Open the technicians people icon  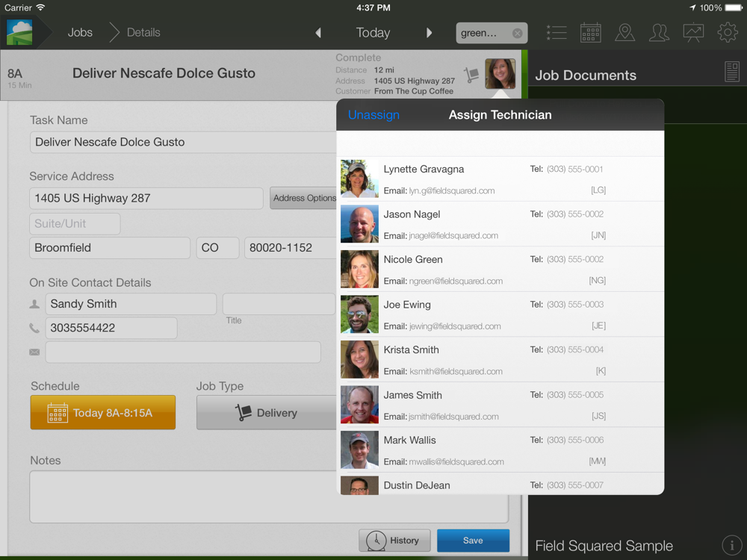(x=659, y=33)
